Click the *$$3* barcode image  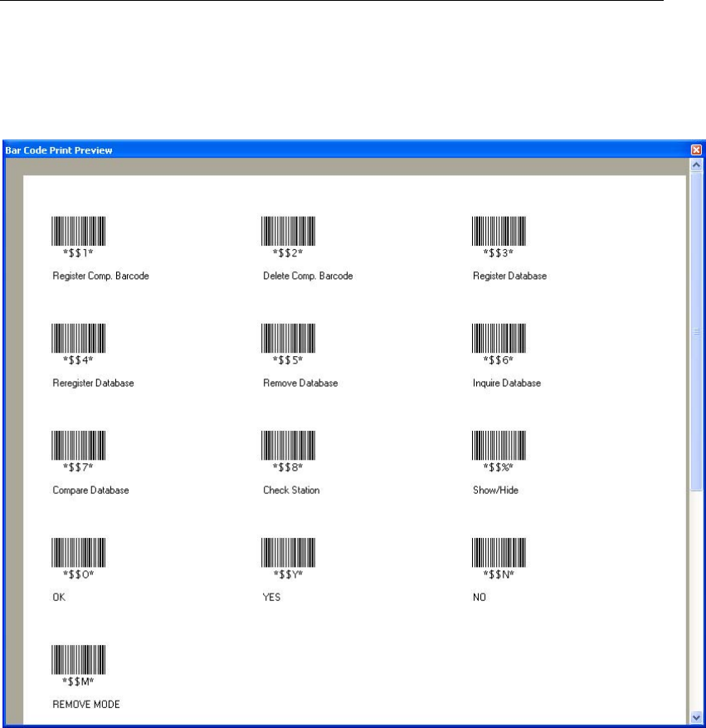coord(499,231)
